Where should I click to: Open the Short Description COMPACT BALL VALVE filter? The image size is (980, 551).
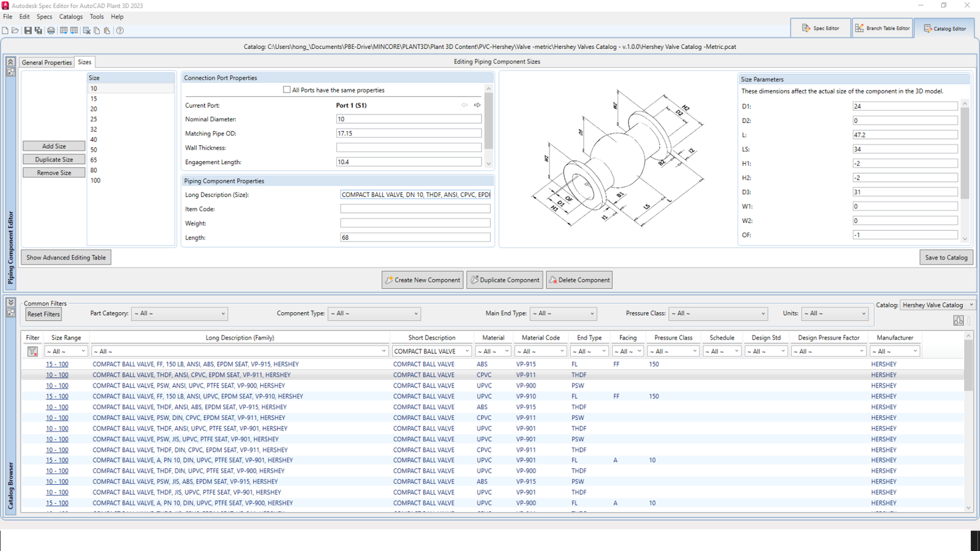coord(431,351)
